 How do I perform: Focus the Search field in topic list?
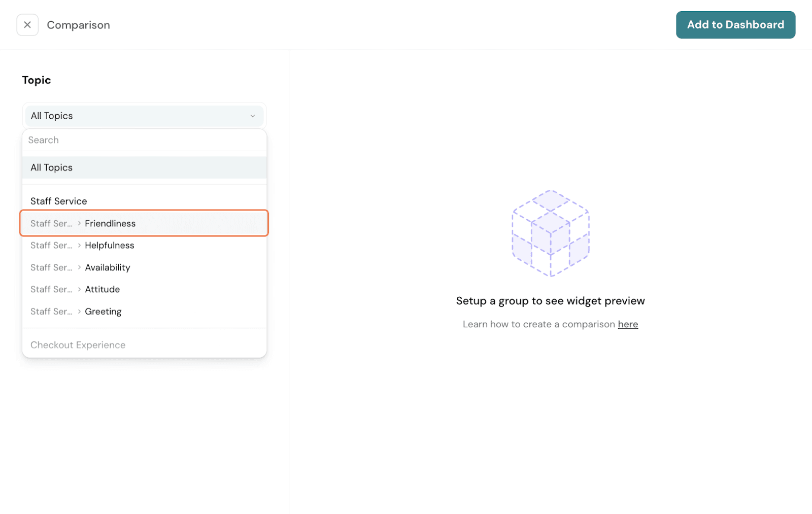tap(144, 140)
